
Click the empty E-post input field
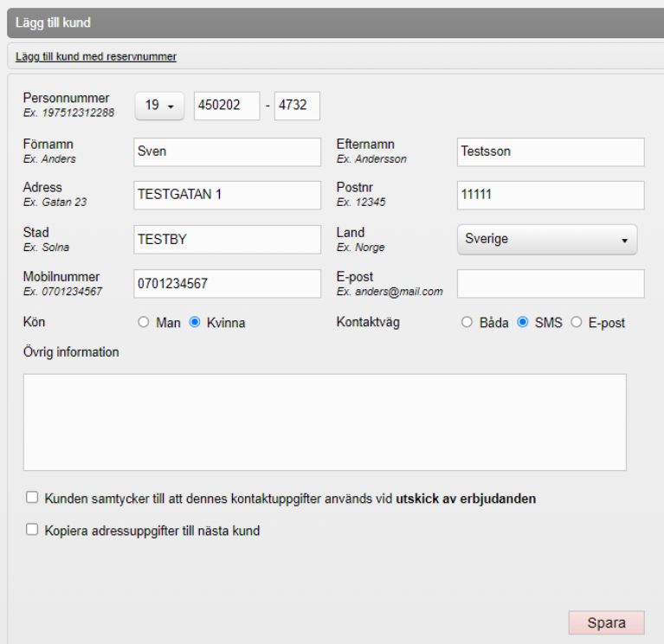[551, 284]
